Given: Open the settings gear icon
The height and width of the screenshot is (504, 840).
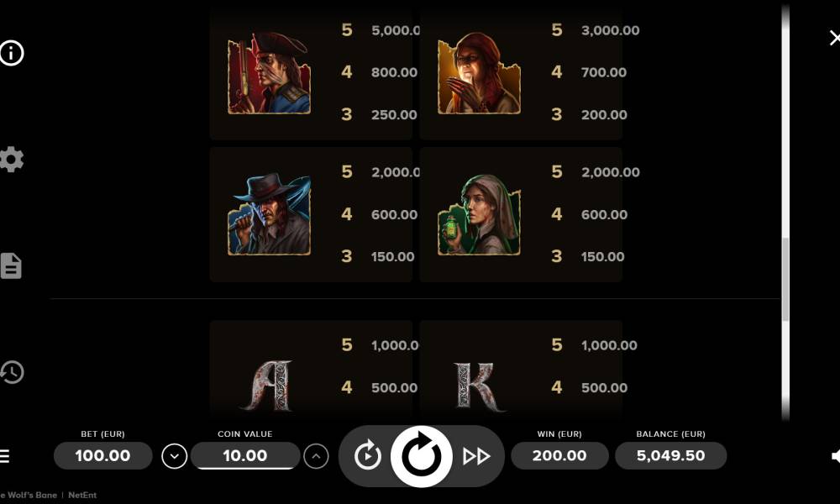Looking at the screenshot, I should click(x=11, y=159).
